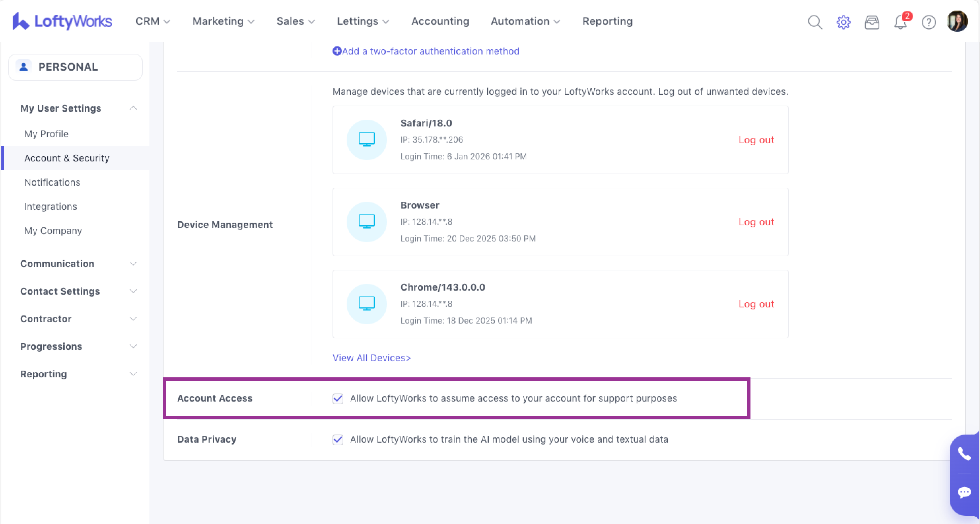Log out the Safari/18.0 device

(756, 140)
